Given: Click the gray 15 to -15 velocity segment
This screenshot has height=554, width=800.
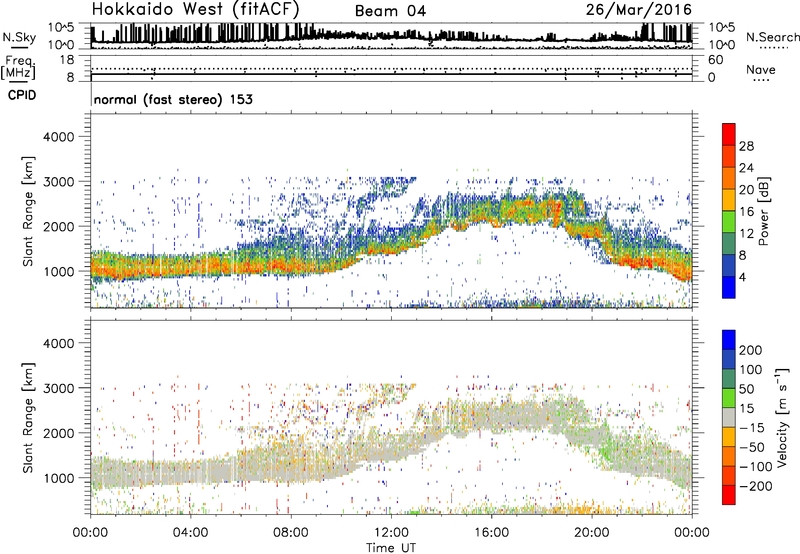Looking at the screenshot, I should (x=729, y=417).
